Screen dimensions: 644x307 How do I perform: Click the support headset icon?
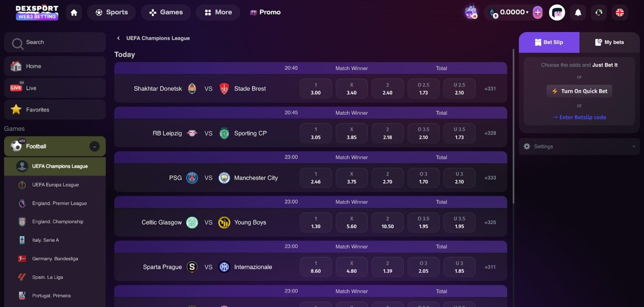click(x=599, y=12)
